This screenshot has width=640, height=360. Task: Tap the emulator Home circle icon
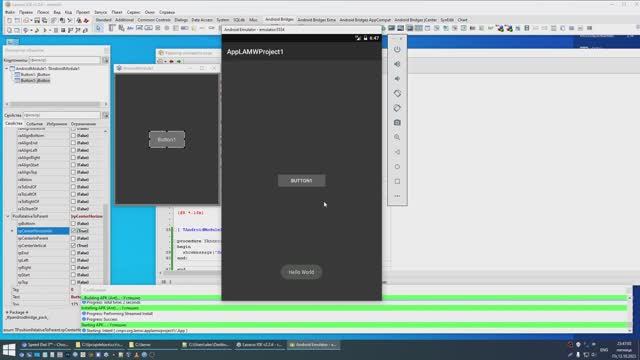tap(397, 167)
